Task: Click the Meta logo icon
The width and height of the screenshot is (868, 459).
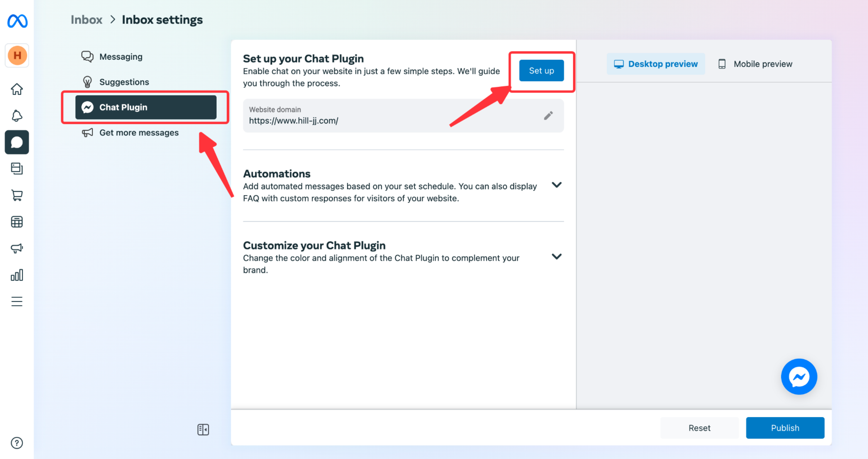Action: pos(17,21)
